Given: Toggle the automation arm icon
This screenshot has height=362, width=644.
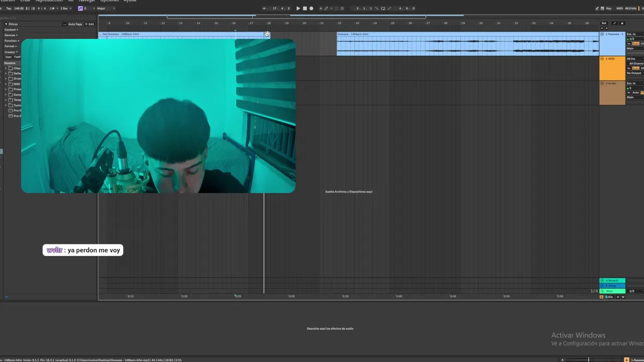Looking at the screenshot, I should (x=326, y=9).
